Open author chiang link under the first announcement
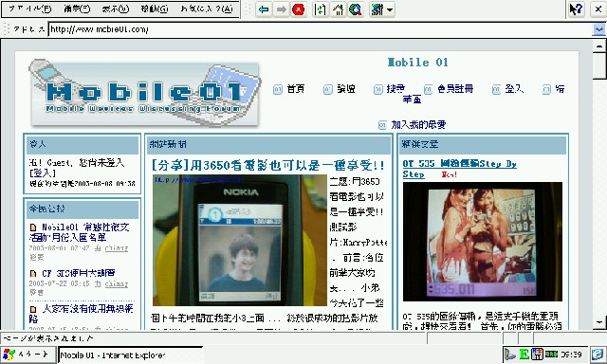 (117, 248)
